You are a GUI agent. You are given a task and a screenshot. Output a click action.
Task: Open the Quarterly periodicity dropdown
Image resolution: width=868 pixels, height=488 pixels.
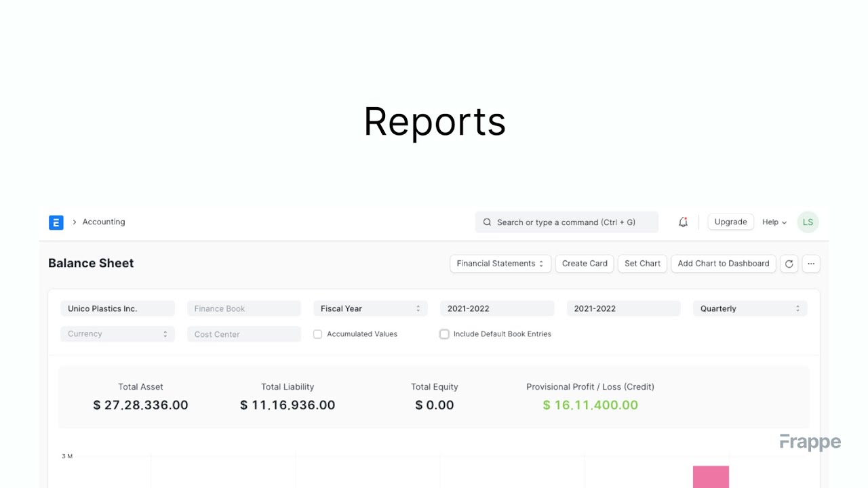tap(750, 308)
